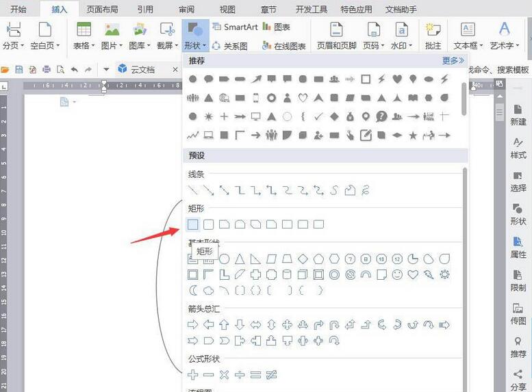
Task: Open 选择 selection pane in sidebar
Action: [518, 181]
